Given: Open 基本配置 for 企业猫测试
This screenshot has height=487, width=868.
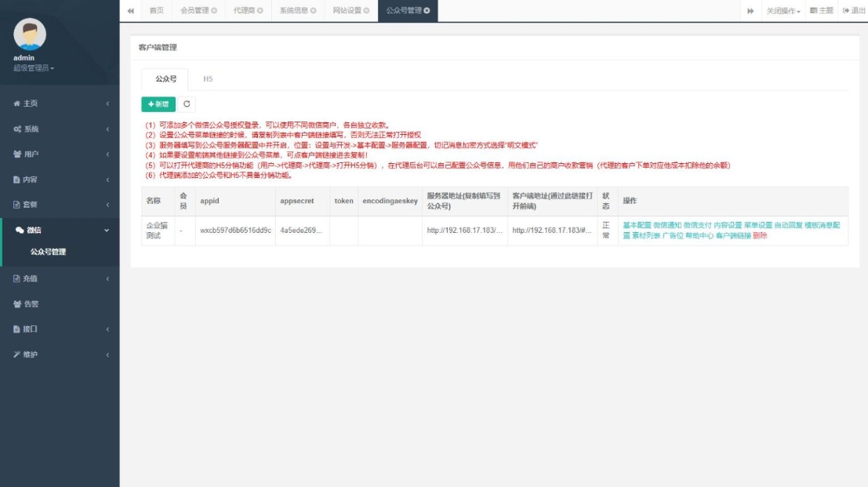Looking at the screenshot, I should [x=637, y=225].
